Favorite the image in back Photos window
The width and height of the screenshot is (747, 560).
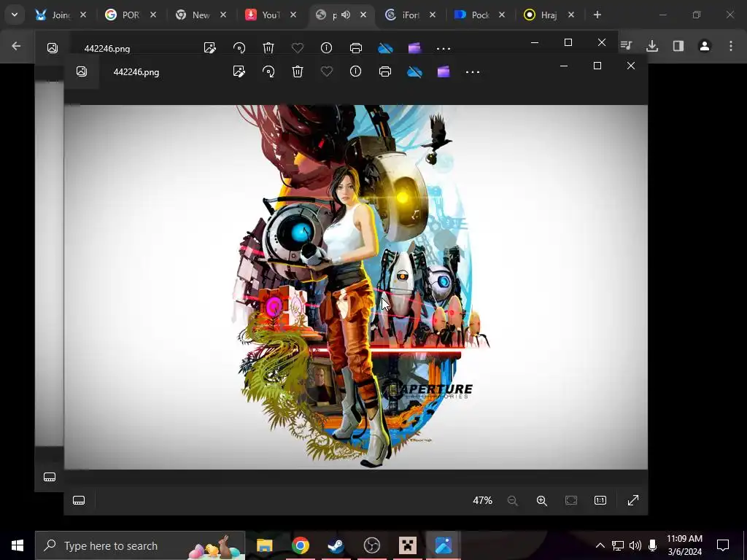[x=298, y=47]
